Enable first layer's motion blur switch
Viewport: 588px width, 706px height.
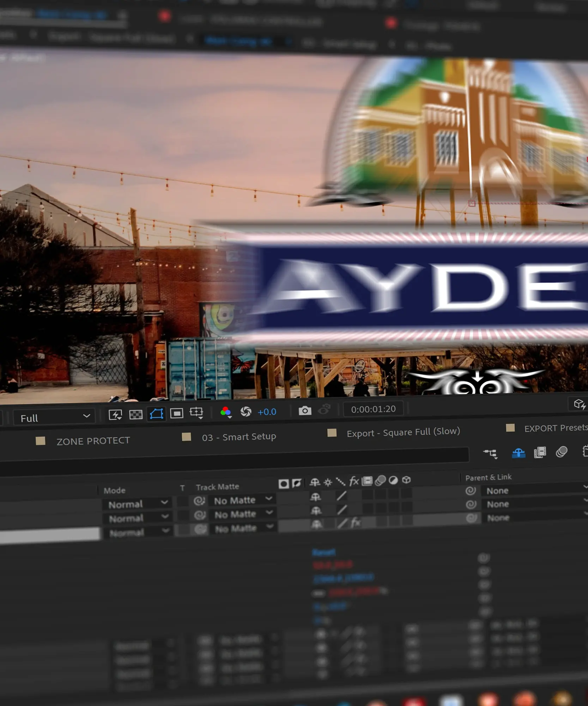[381, 494]
